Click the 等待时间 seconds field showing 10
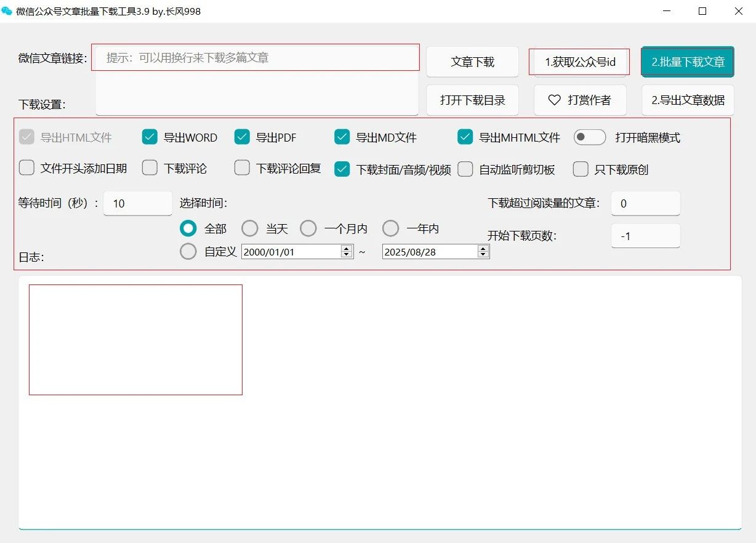The width and height of the screenshot is (756, 543). pyautogui.click(x=138, y=203)
